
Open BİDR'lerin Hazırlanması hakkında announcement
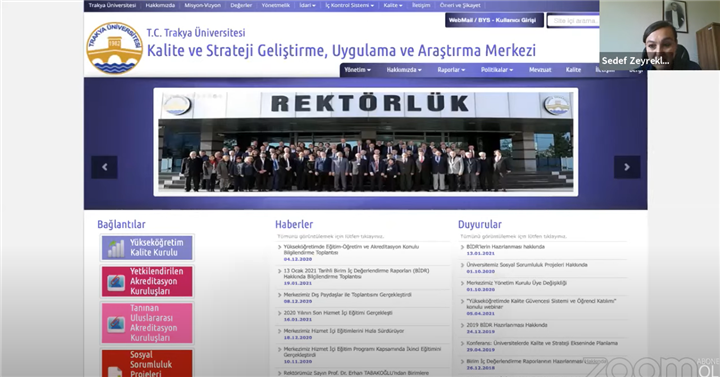(x=505, y=247)
